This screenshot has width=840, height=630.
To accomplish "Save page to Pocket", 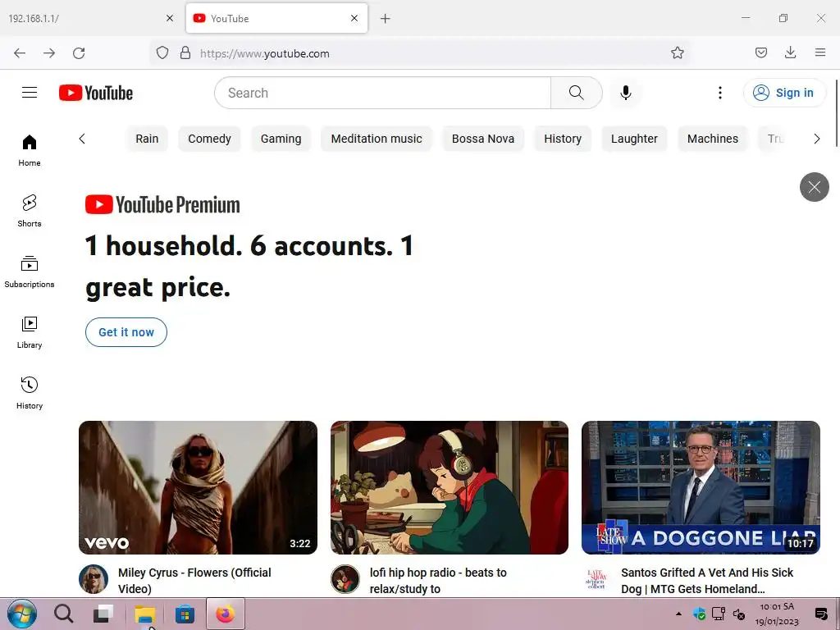I will click(760, 52).
